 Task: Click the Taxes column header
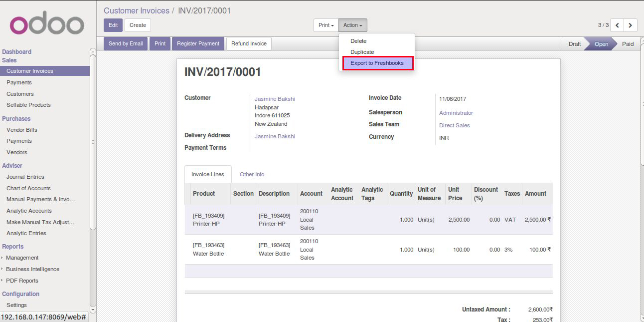(x=512, y=194)
